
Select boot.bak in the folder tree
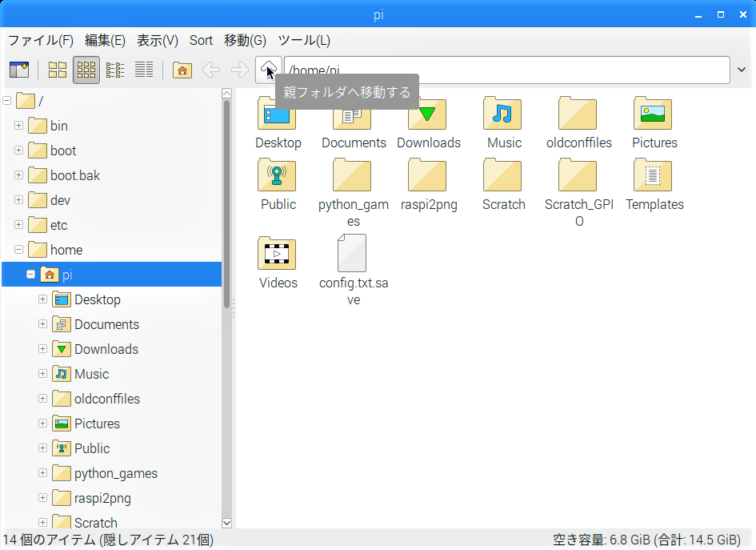coord(75,175)
